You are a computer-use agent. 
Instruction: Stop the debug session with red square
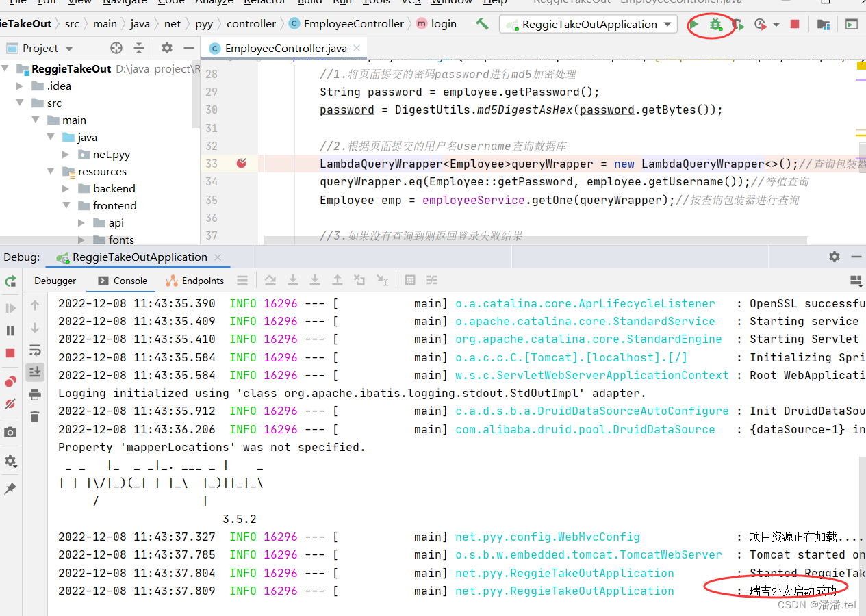tap(10, 353)
